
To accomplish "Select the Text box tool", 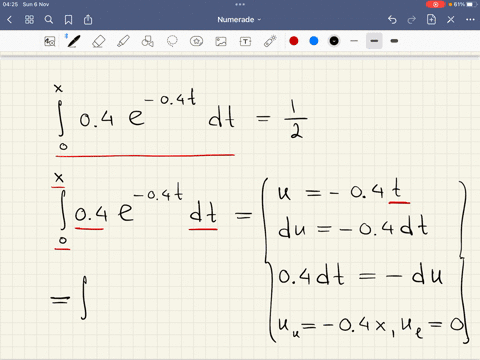I will pos(245,41).
